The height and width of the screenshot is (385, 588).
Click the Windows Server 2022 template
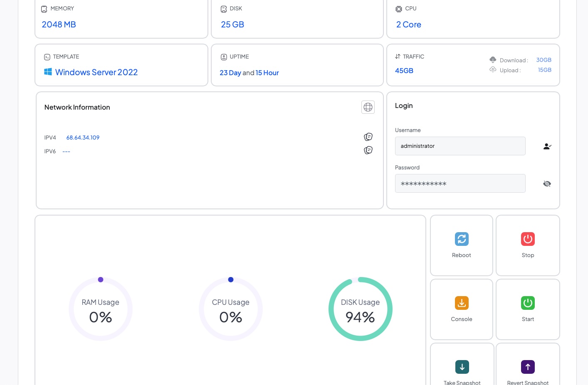pos(96,72)
